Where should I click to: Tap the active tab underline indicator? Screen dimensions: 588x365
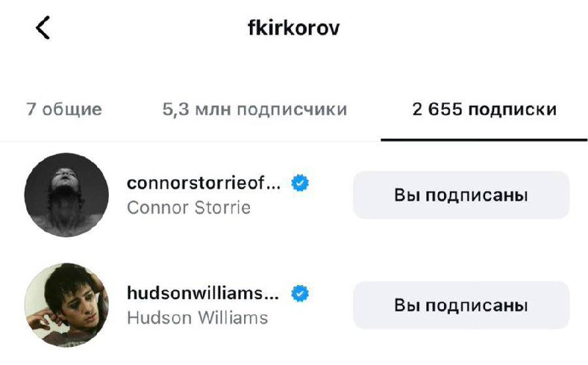(x=484, y=140)
